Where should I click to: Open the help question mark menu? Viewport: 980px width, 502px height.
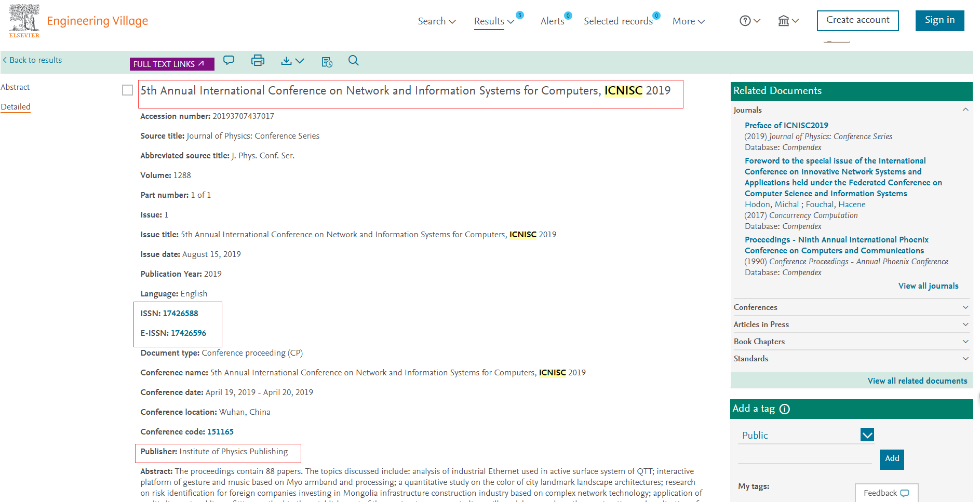[750, 21]
